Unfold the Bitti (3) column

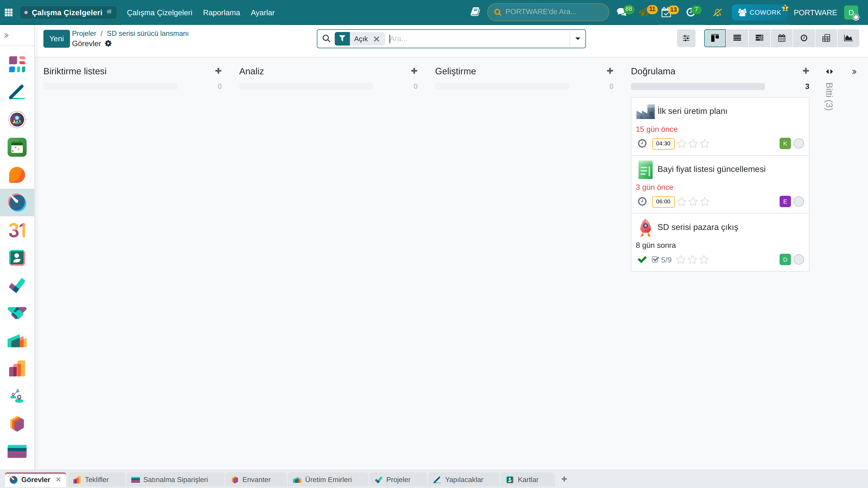[x=829, y=71]
